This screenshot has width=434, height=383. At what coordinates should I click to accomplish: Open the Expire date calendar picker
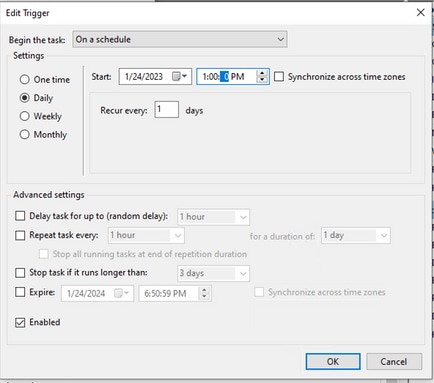pyautogui.click(x=122, y=293)
